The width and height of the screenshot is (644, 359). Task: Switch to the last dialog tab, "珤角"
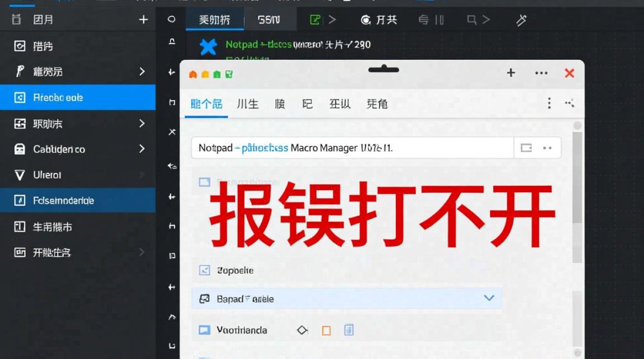point(377,104)
